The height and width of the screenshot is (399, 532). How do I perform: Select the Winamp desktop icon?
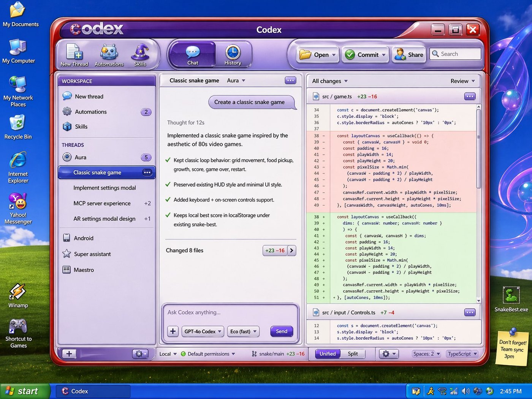click(18, 296)
